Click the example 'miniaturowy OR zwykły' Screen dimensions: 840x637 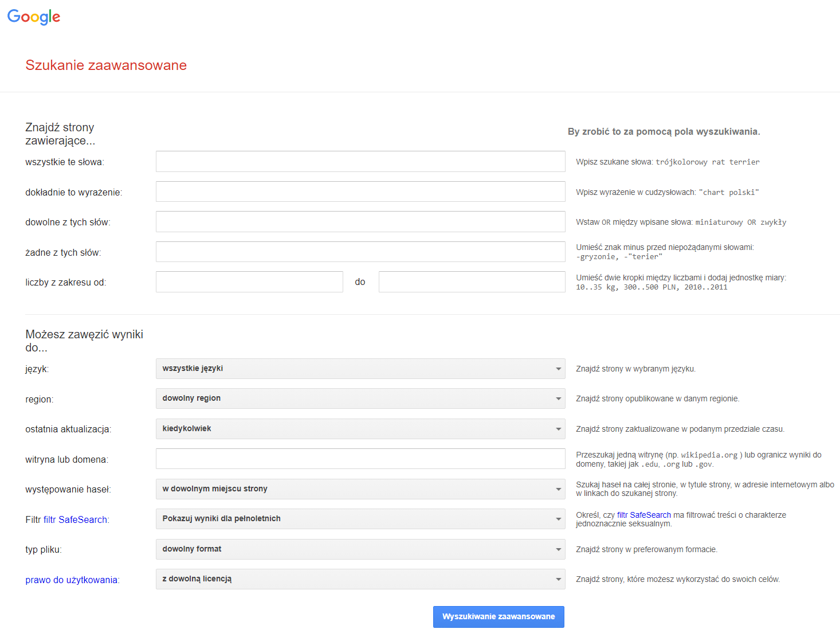[x=741, y=222]
